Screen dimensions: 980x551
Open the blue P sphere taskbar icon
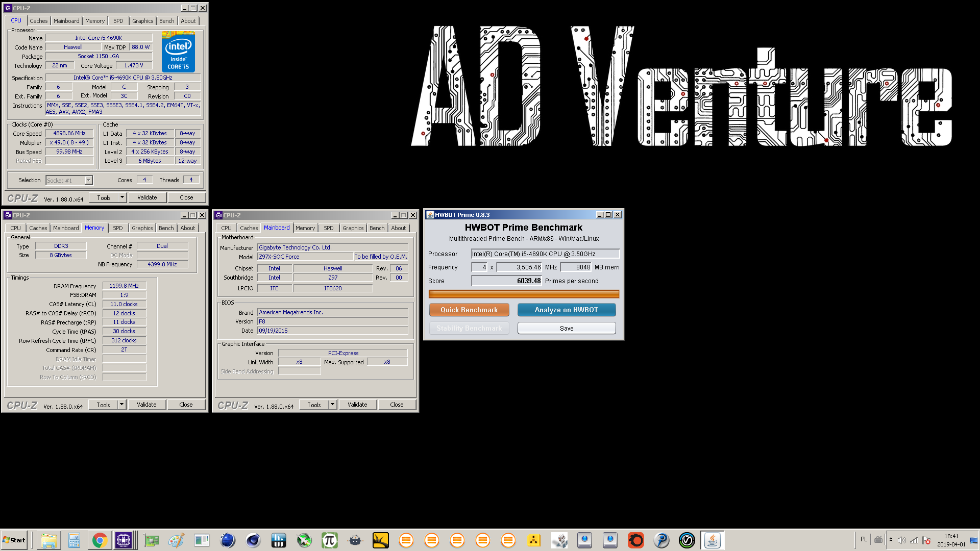pyautogui.click(x=661, y=540)
